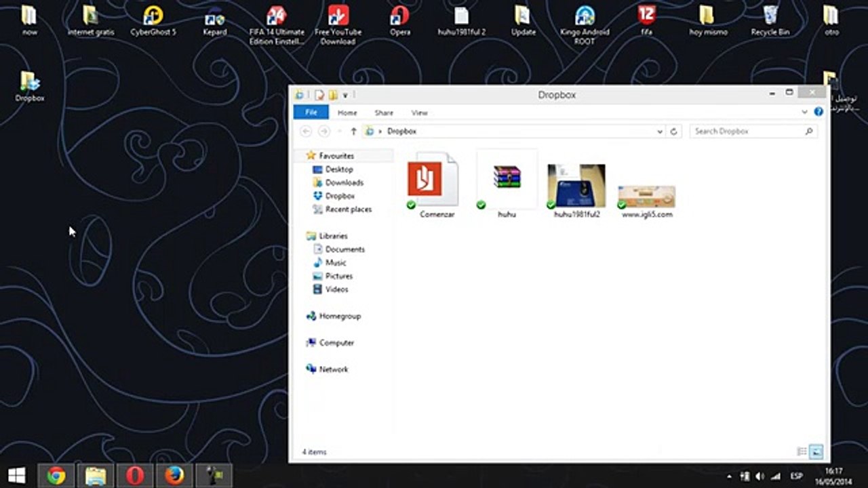
Task: Open Opera from the taskbar
Action: pos(135,476)
